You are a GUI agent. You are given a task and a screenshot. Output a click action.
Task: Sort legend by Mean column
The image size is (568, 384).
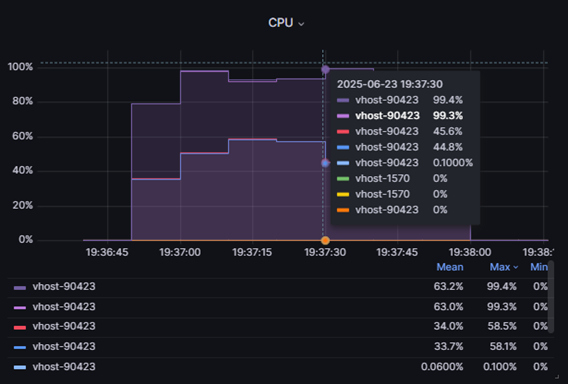pyautogui.click(x=450, y=267)
